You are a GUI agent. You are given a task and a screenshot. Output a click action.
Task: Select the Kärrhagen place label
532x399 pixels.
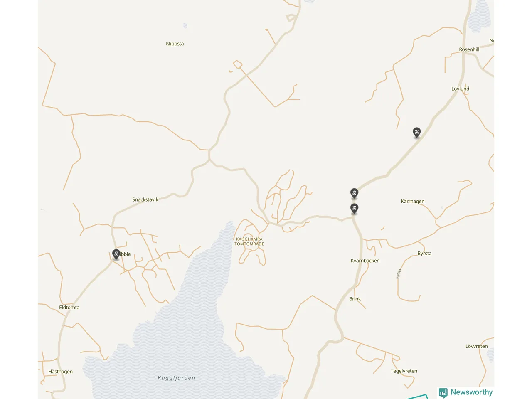[x=412, y=202]
